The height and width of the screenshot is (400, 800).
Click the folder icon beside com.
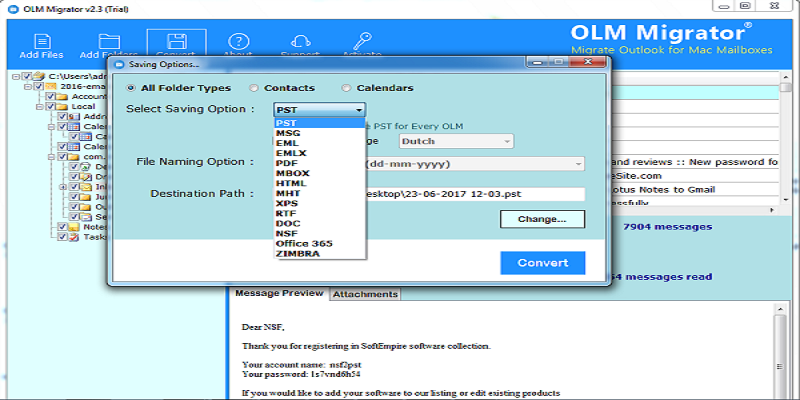(73, 157)
